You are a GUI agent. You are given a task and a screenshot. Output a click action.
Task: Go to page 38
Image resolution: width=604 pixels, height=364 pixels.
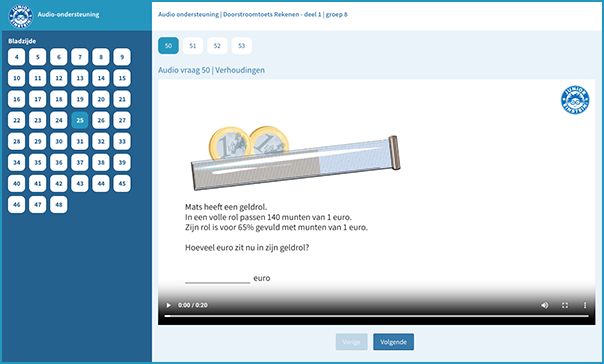tap(101, 163)
